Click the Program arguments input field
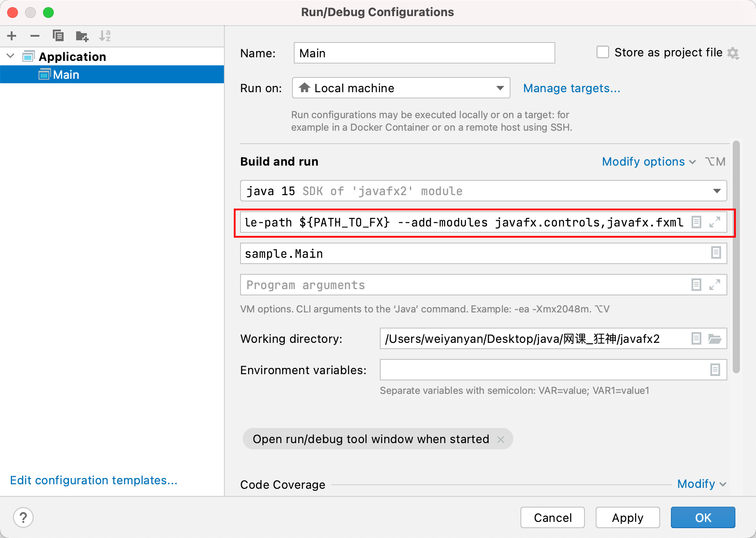 point(464,285)
